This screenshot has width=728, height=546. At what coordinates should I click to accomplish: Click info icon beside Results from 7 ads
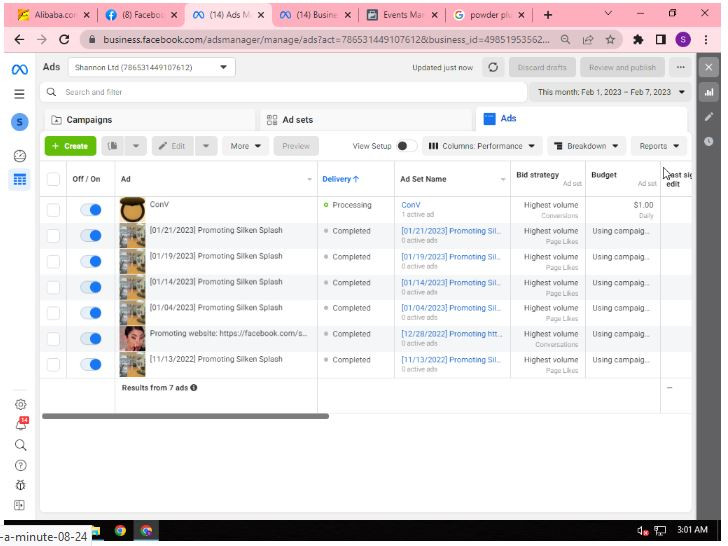(194, 388)
